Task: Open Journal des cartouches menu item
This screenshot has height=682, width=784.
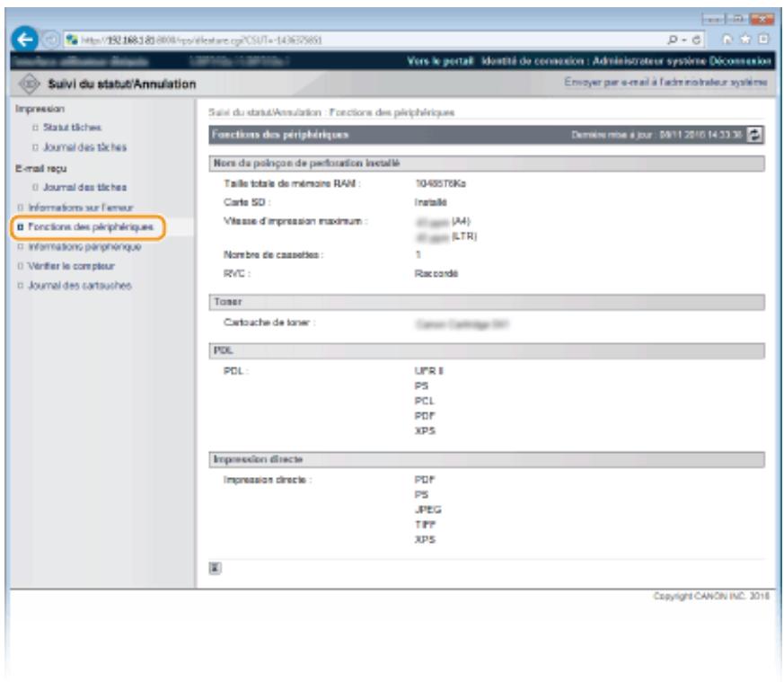Action: (80, 286)
